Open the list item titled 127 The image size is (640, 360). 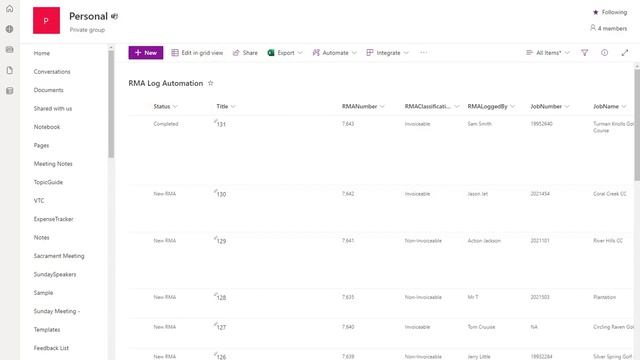coord(221,327)
